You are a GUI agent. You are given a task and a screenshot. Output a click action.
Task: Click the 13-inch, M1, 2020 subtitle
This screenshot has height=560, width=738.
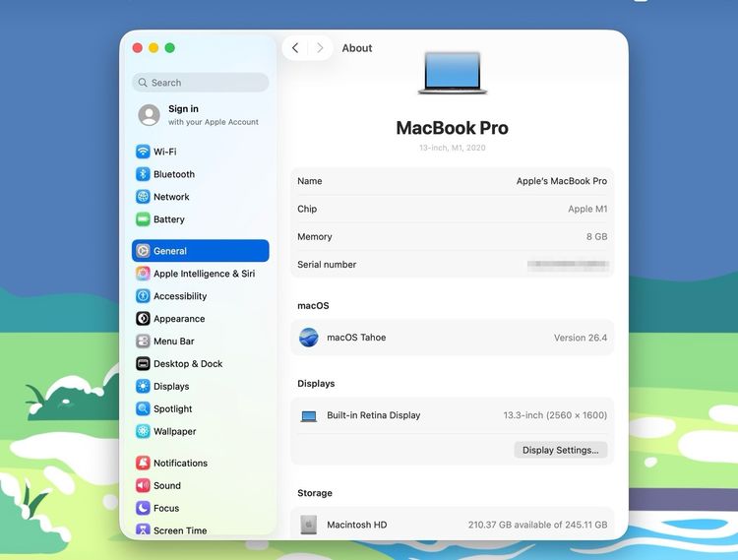pyautogui.click(x=453, y=148)
